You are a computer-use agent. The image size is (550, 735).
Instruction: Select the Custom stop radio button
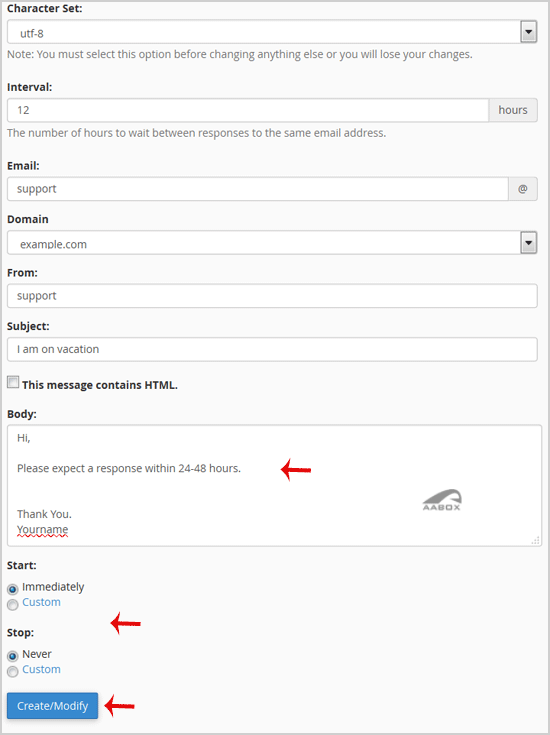click(x=13, y=672)
